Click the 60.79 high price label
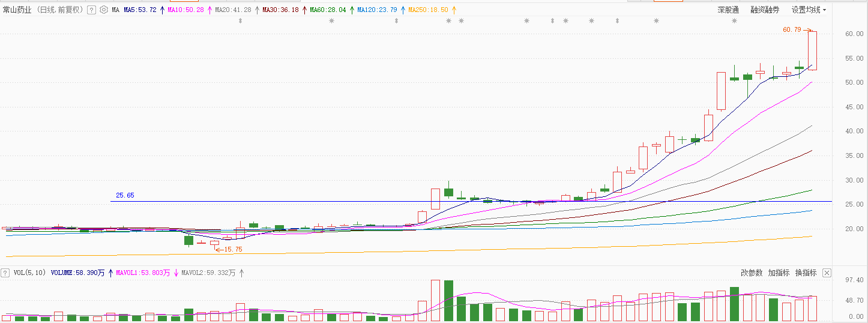 [792, 29]
